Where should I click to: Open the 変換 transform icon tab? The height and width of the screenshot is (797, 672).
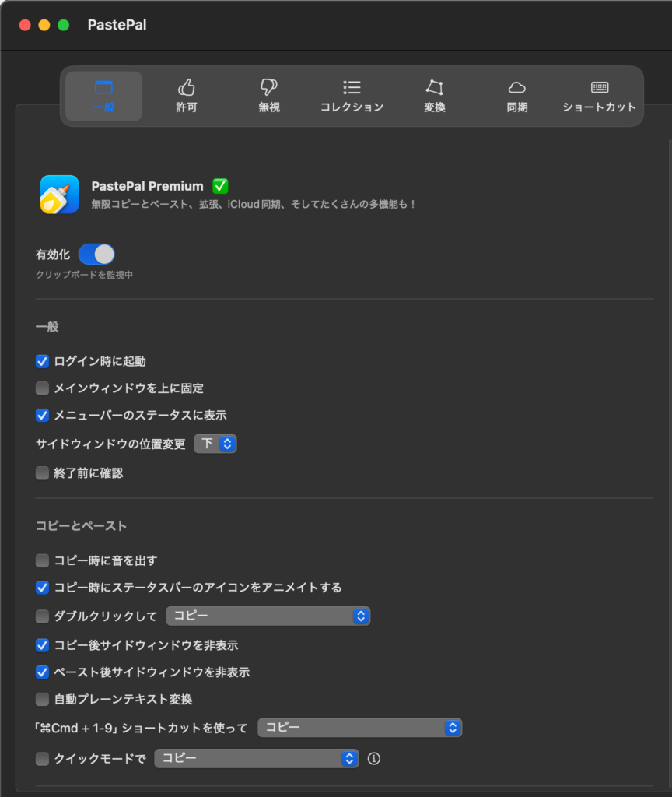434,96
